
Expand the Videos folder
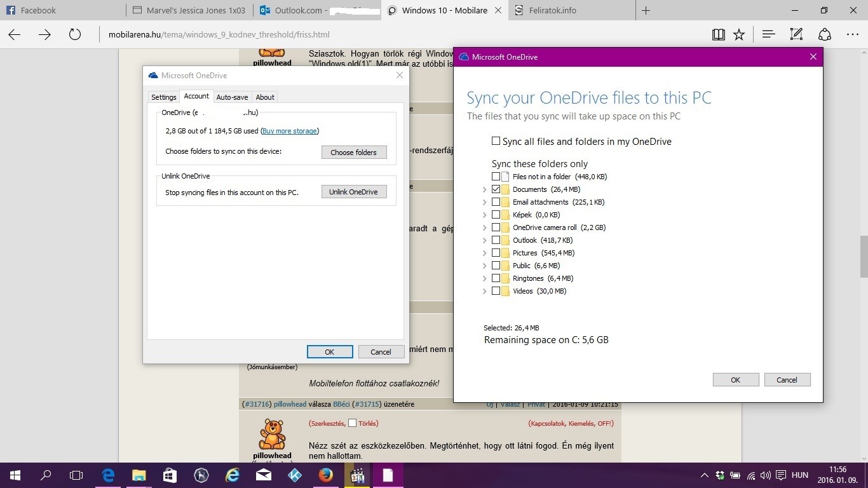point(484,291)
